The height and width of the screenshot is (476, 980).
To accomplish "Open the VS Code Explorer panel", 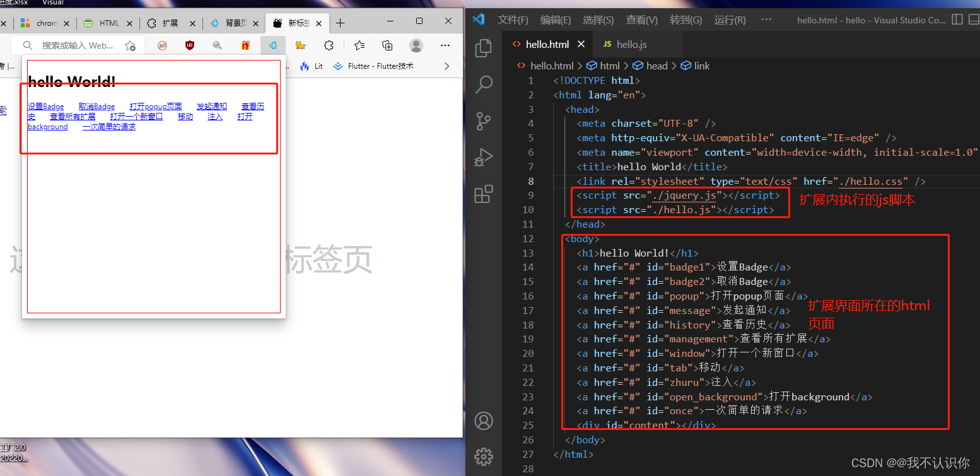I will click(484, 49).
